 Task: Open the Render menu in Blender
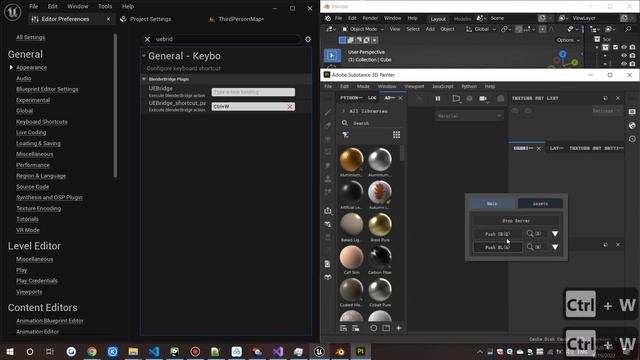tap(370, 18)
